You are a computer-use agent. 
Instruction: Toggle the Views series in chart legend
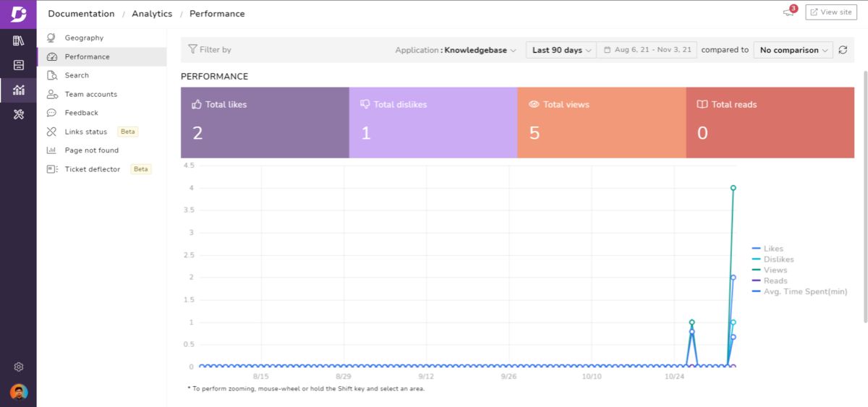pyautogui.click(x=770, y=270)
